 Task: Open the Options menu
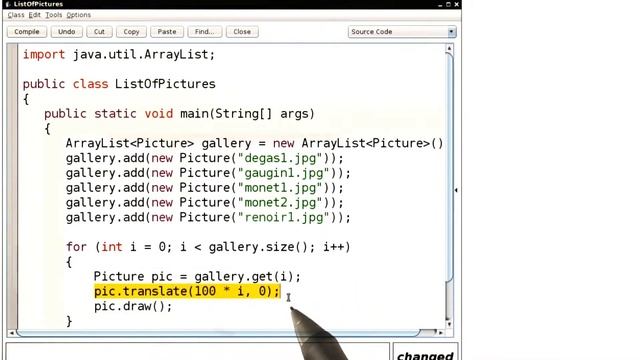78,15
